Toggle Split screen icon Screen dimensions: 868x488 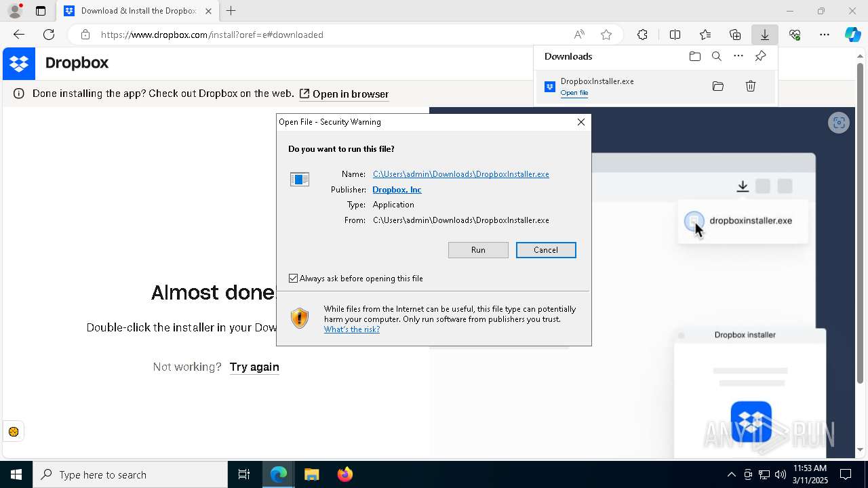pyautogui.click(x=675, y=35)
